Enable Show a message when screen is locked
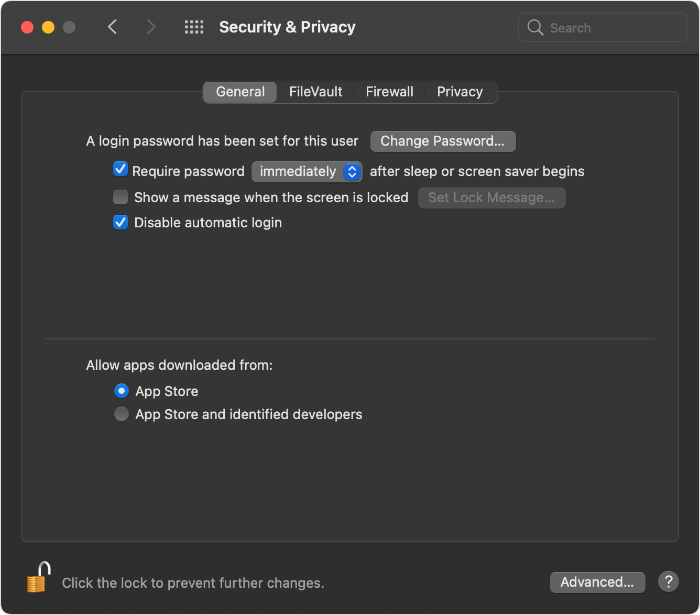 [120, 196]
